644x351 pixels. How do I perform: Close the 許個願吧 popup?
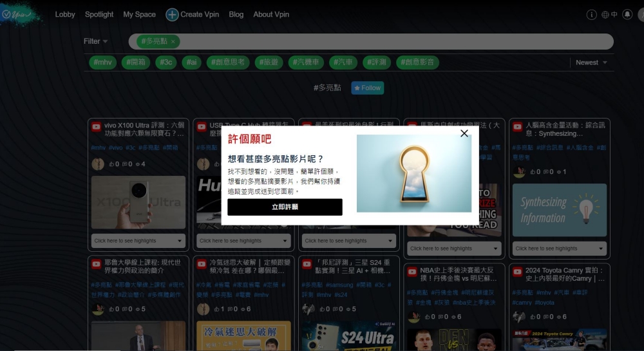(464, 133)
